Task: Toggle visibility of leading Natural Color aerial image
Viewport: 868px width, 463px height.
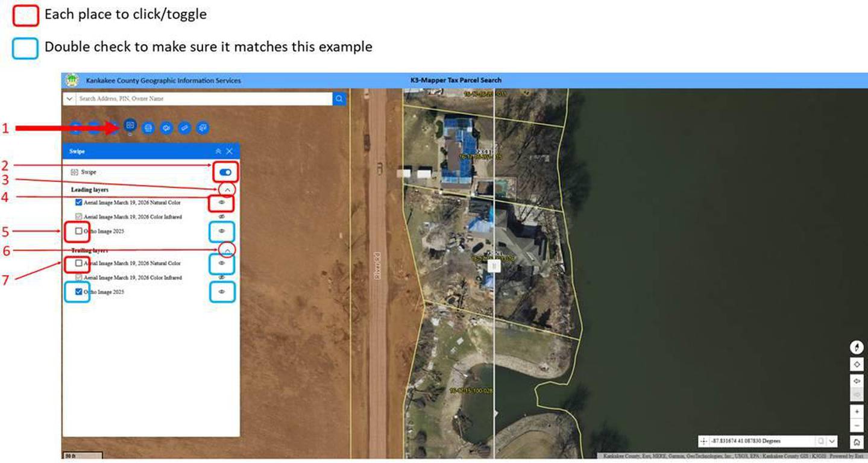Action: [221, 203]
